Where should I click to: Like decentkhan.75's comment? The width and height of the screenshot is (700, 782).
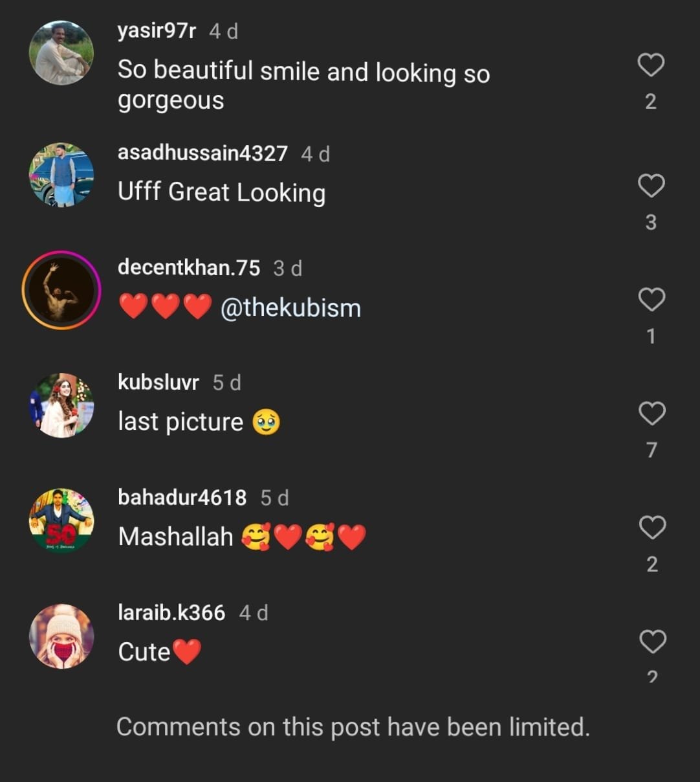651,300
